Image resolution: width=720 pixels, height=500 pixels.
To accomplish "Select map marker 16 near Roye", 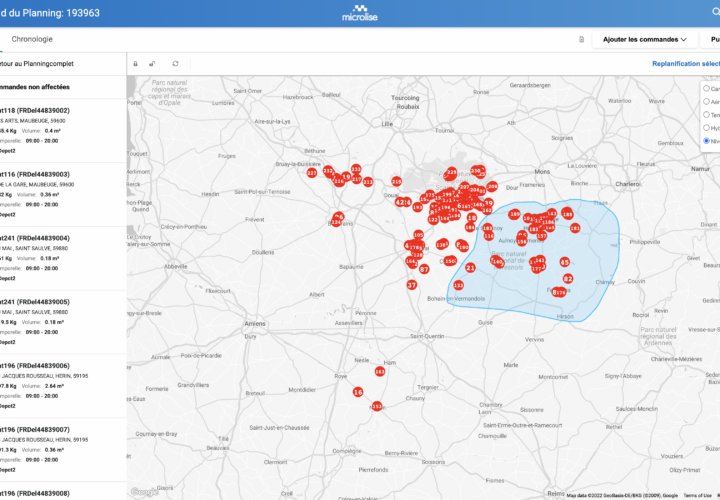I will click(358, 392).
